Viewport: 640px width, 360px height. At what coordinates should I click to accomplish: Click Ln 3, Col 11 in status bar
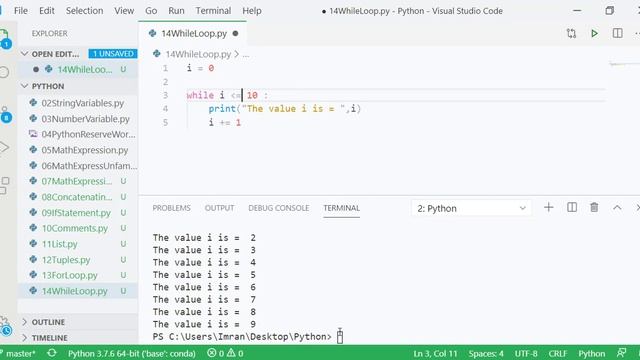435,353
